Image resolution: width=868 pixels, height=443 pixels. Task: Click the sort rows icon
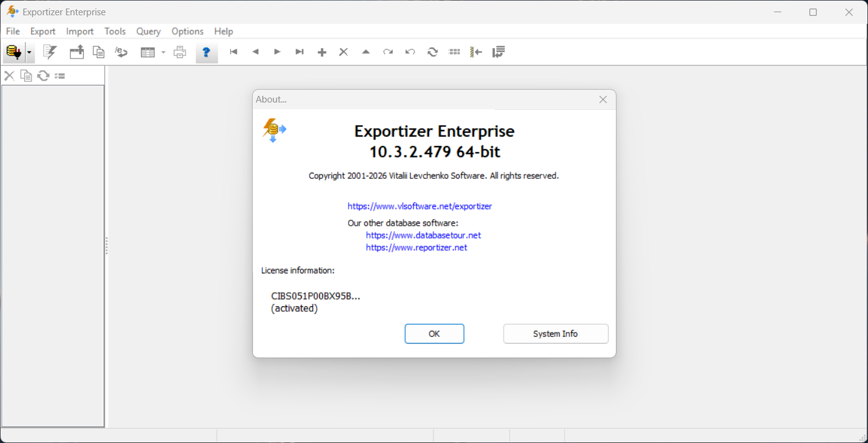(499, 52)
